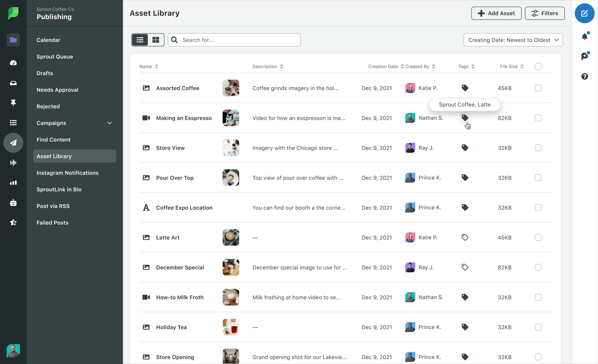598x364 pixels.
Task: Click the tag icon on Store View row
Action: pos(465,148)
